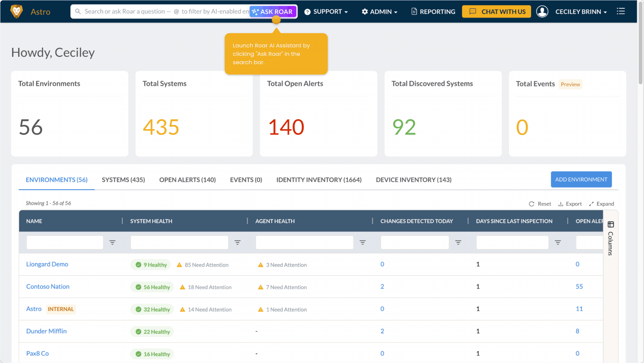
Task: Open Days Since Last Inspection filter menu
Action: click(558, 242)
